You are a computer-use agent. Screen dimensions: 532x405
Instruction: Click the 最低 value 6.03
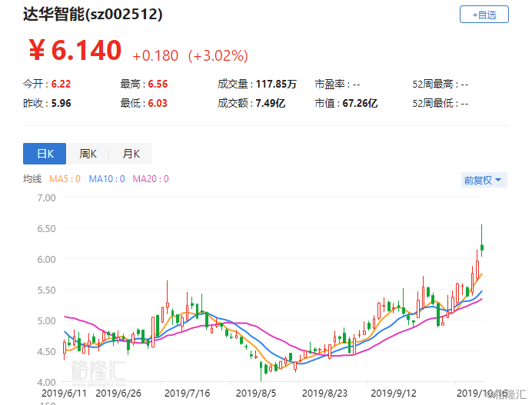click(158, 103)
